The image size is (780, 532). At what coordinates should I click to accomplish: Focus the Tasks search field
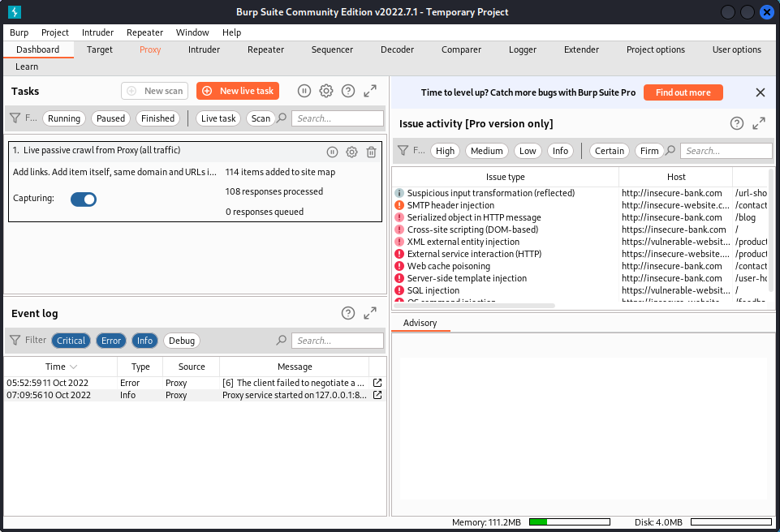(338, 118)
